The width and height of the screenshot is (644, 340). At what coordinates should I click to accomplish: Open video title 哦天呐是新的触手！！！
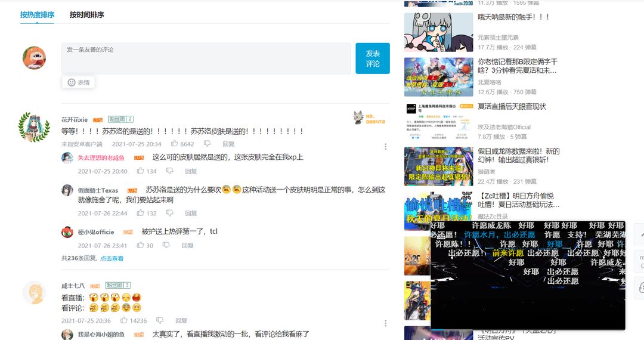point(513,17)
